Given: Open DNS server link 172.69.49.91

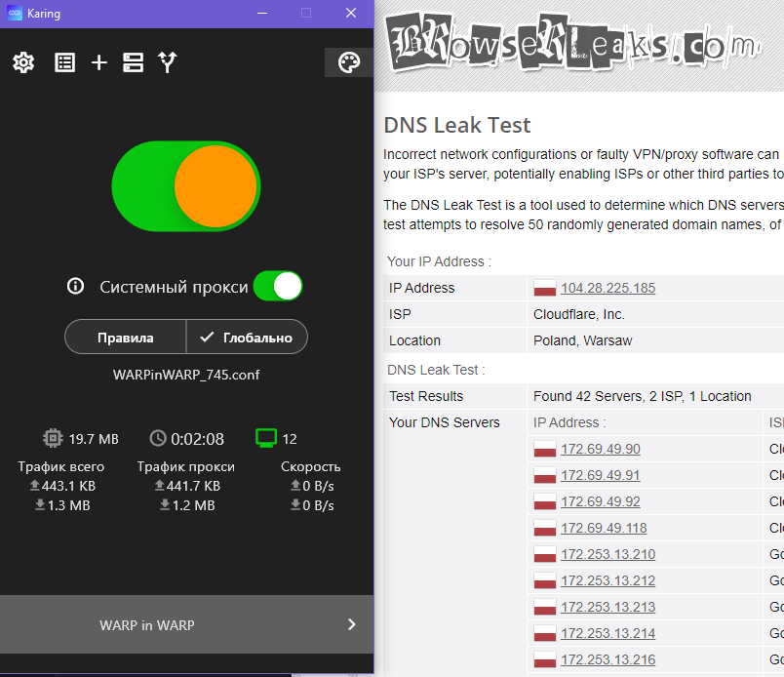Looking at the screenshot, I should tap(601, 475).
